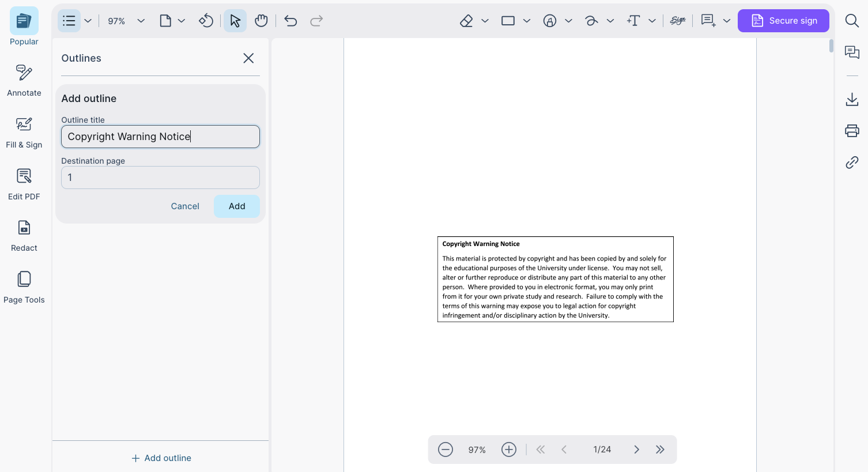868x472 pixels.
Task: Open the Redact panel
Action: pyautogui.click(x=24, y=234)
